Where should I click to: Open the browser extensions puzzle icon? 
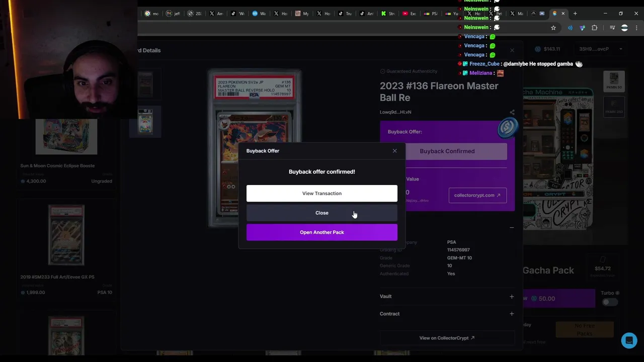coord(595,28)
